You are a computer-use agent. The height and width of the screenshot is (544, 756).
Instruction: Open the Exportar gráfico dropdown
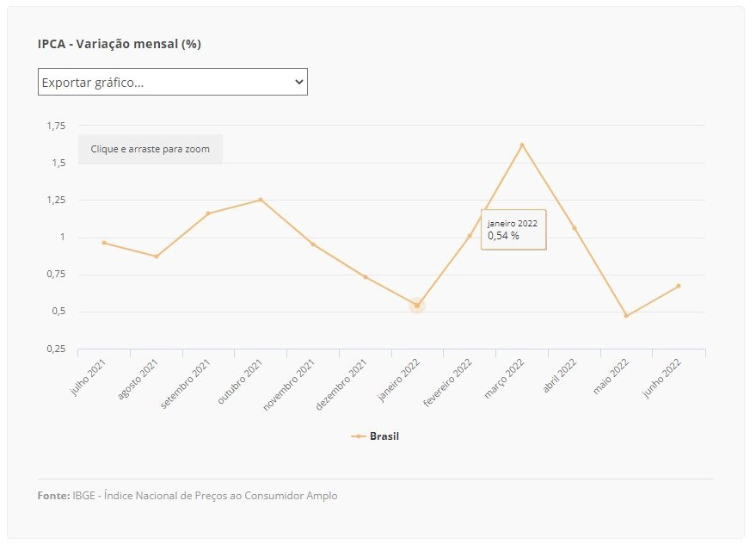point(173,82)
